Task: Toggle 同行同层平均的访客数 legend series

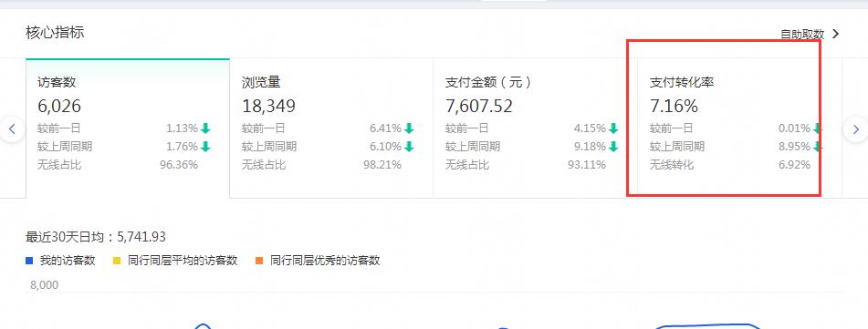Action: coord(175,261)
